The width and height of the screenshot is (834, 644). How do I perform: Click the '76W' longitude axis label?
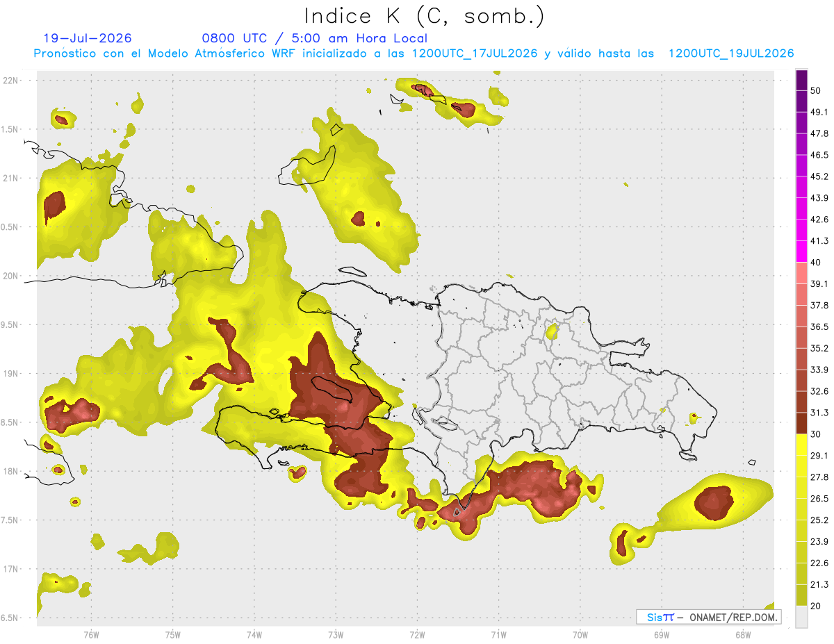pyautogui.click(x=91, y=634)
